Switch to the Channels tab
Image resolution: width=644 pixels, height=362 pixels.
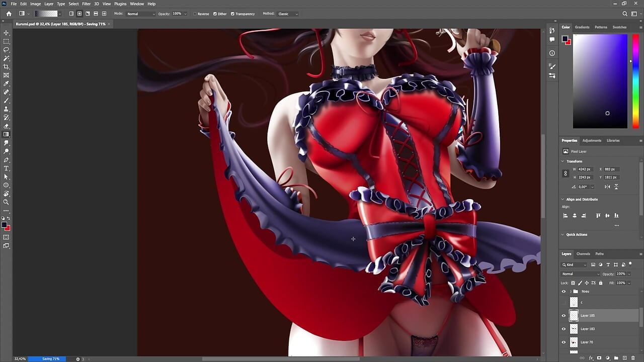[x=583, y=254]
